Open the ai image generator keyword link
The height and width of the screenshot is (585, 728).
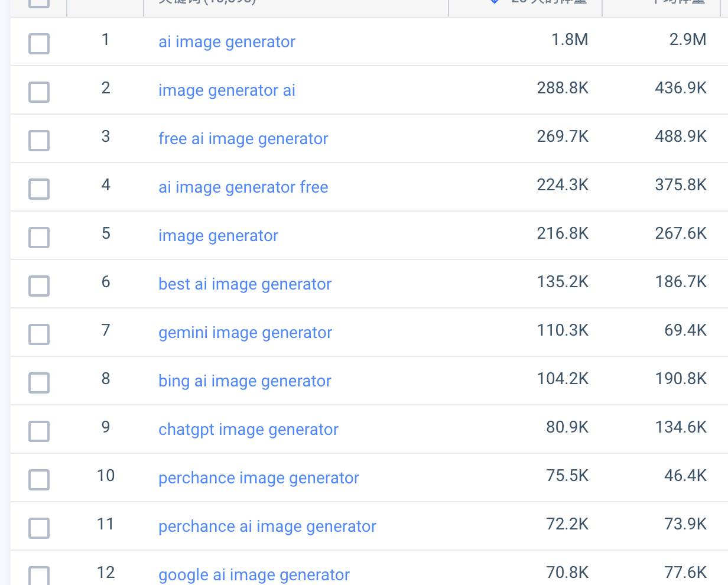click(227, 42)
